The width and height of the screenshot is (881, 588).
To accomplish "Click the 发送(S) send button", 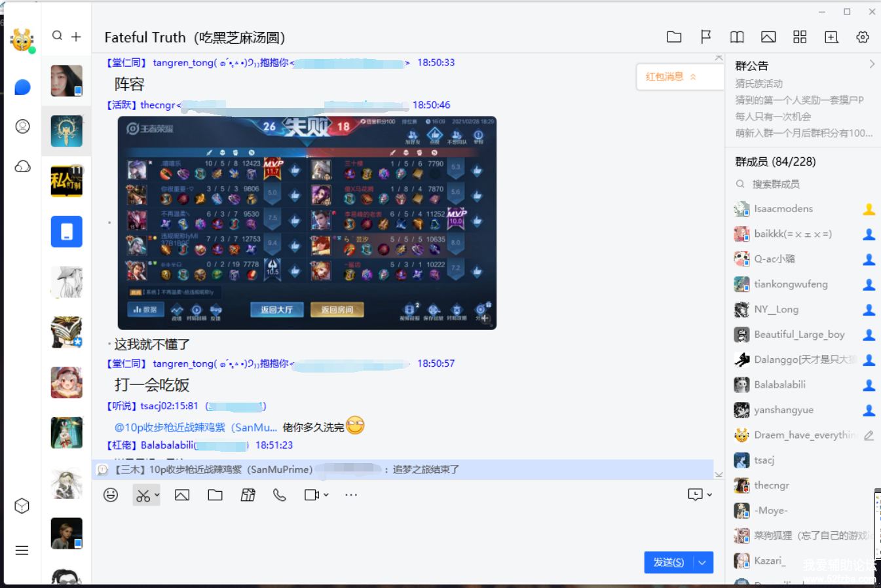I will [x=669, y=562].
